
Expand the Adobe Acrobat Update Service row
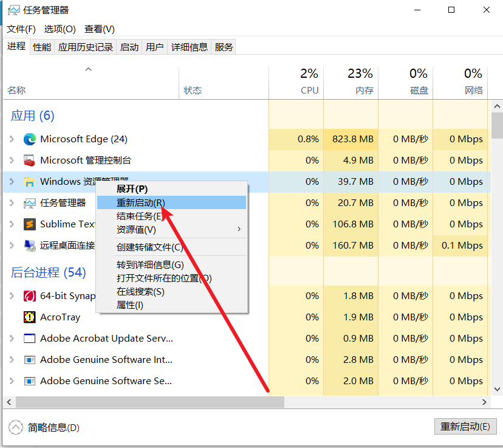point(12,338)
